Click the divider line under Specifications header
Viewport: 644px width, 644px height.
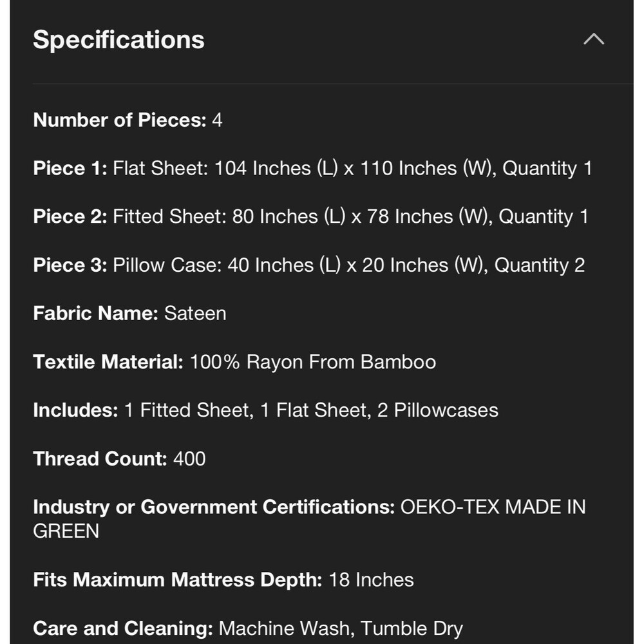333,84
